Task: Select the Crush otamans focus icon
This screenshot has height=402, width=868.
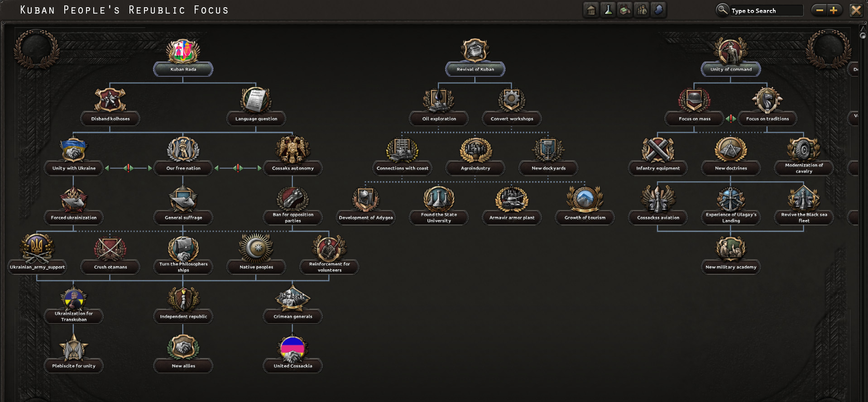Action: coord(110,249)
